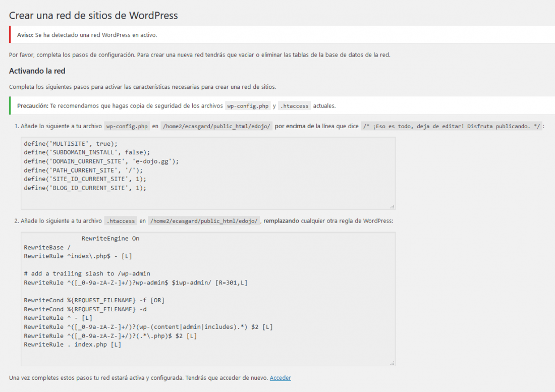
Task: Click the /home2/ecasgard/public_html/edojo/ path in step 2
Action: coord(204,221)
